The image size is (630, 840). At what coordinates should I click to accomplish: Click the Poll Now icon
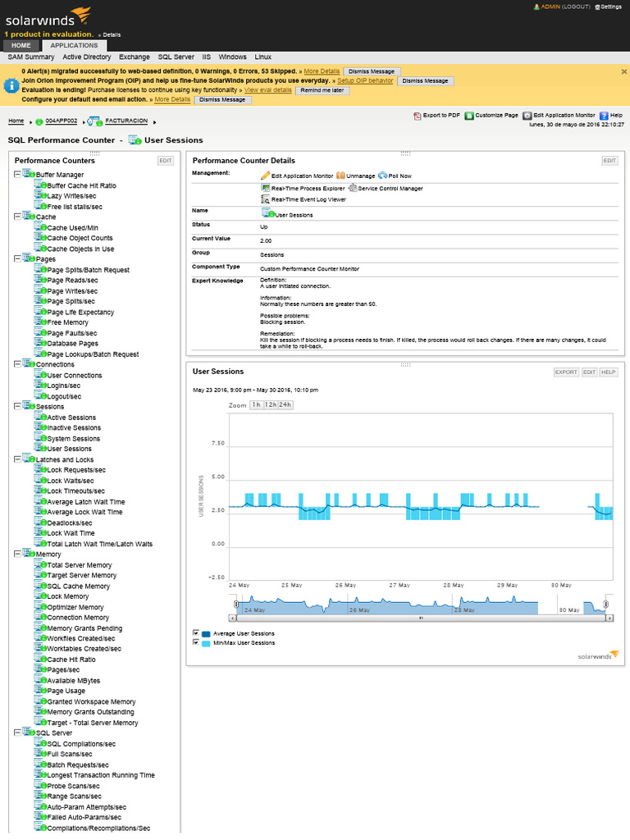point(382,176)
